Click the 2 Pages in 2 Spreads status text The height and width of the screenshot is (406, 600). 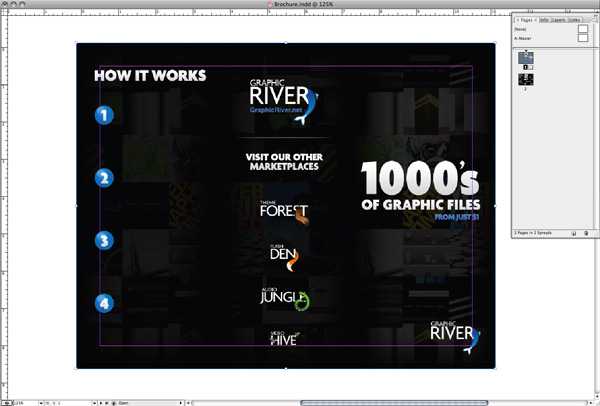coord(533,233)
